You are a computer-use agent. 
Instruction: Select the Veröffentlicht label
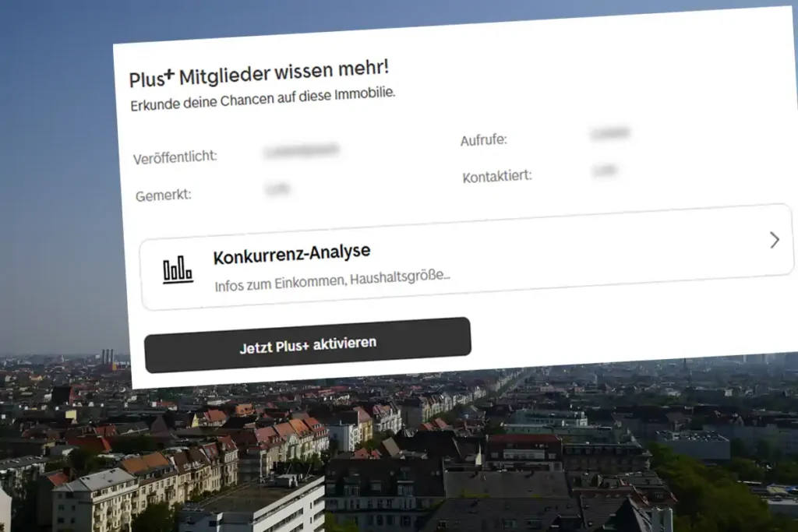point(175,157)
